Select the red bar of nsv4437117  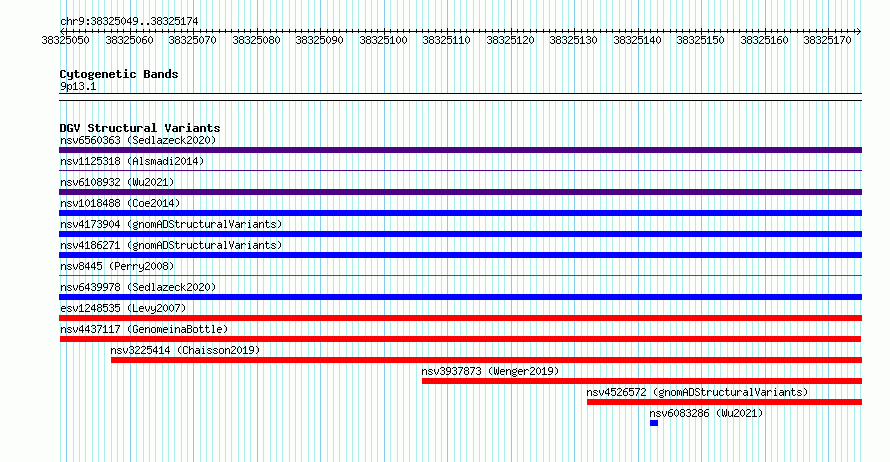click(x=460, y=339)
